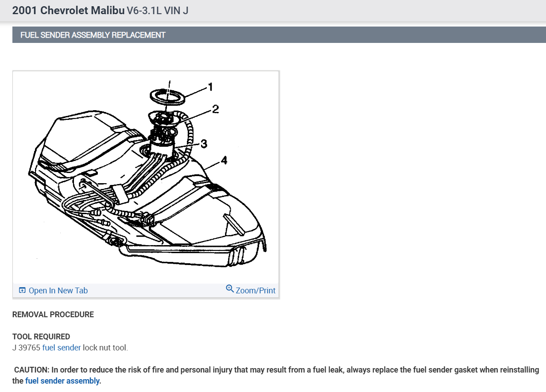Click the FUEL SENDER ASSEMBLY REPLACEMENT header
The width and height of the screenshot is (546, 392).
click(279, 35)
